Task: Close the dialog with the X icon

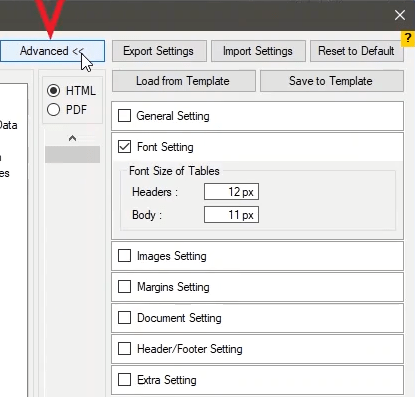Action: coord(400,15)
